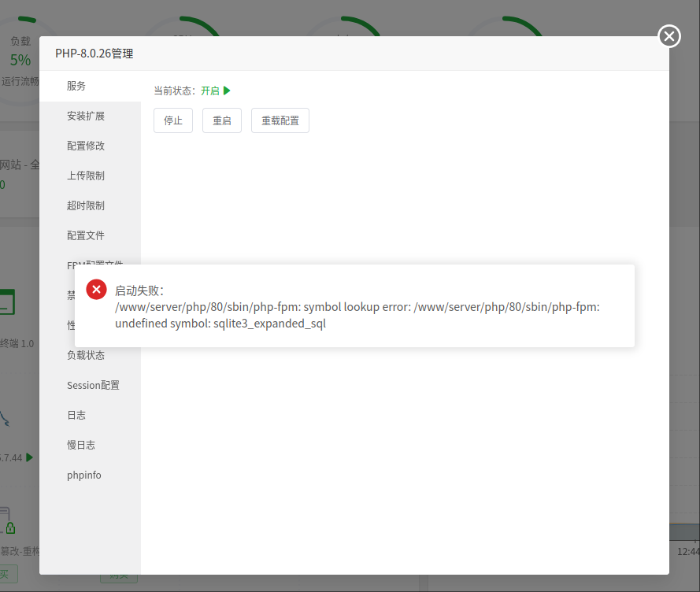Image resolution: width=700 pixels, height=592 pixels.
Task: Click the undefined symbol sqlite3_expanded_sql line
Action: [x=220, y=324]
